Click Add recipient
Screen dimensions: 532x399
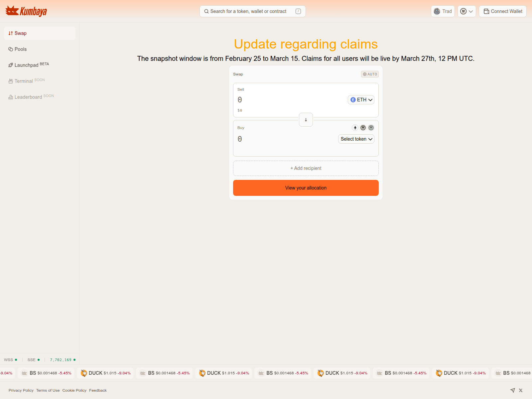pos(306,168)
